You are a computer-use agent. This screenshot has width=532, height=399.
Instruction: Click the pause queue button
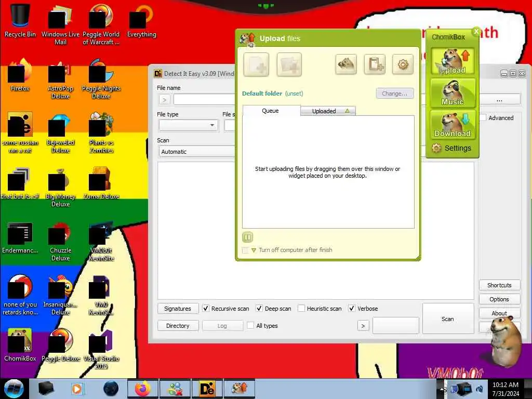tap(247, 237)
